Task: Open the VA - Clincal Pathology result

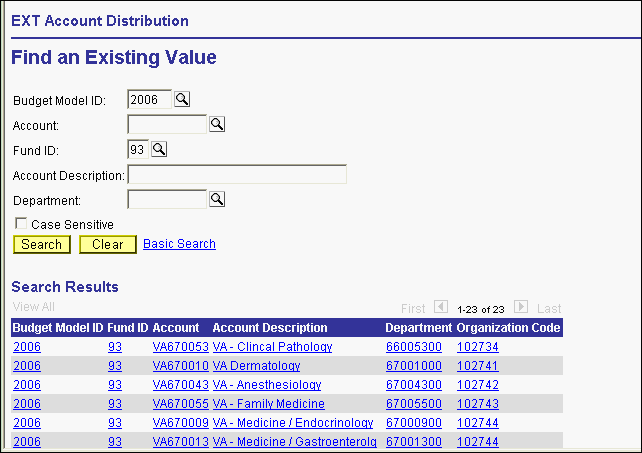Action: (272, 347)
